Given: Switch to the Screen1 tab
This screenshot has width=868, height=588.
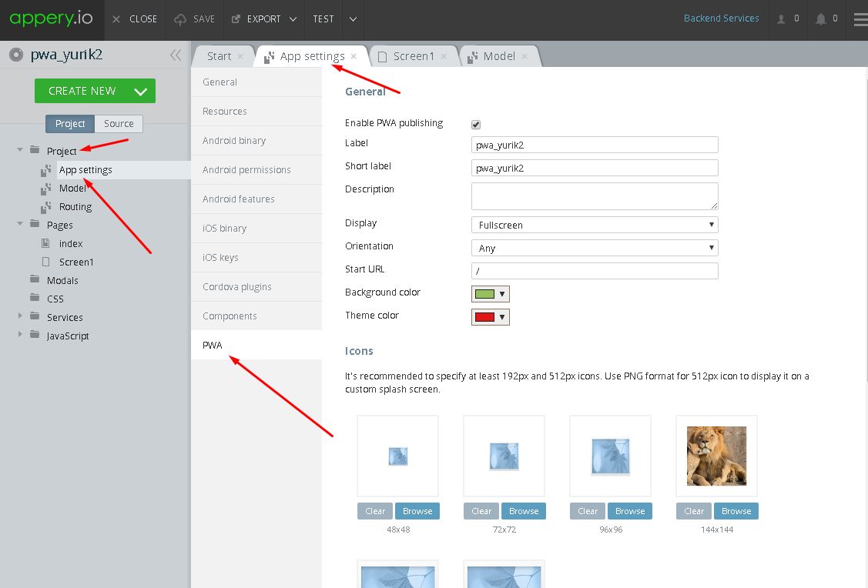Looking at the screenshot, I should click(x=414, y=56).
